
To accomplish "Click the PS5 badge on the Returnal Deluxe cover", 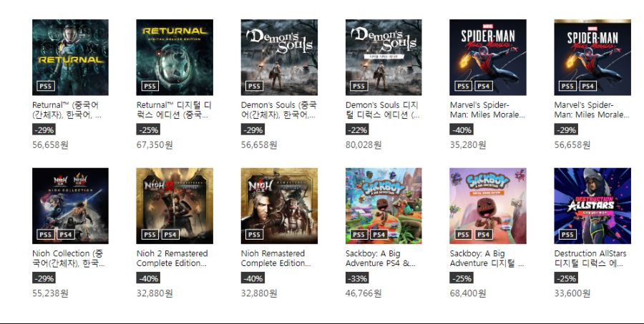I will [x=150, y=86].
